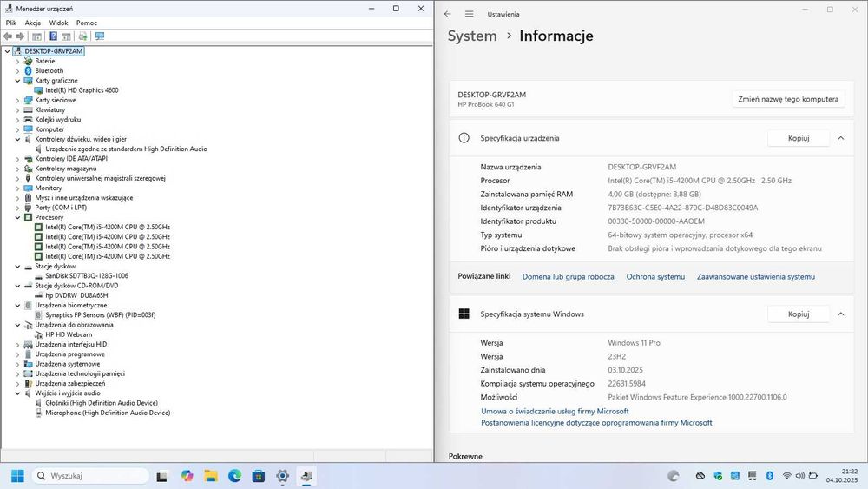Toggle the console tree pane toolbar icon
The width and height of the screenshot is (868, 489).
(36, 36)
